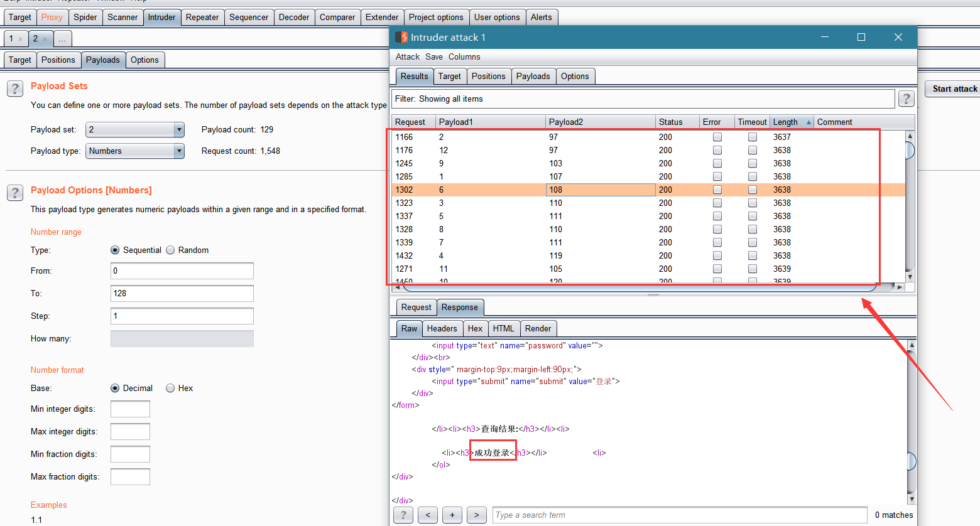
Task: Open the Save menu in attack window
Action: click(433, 56)
